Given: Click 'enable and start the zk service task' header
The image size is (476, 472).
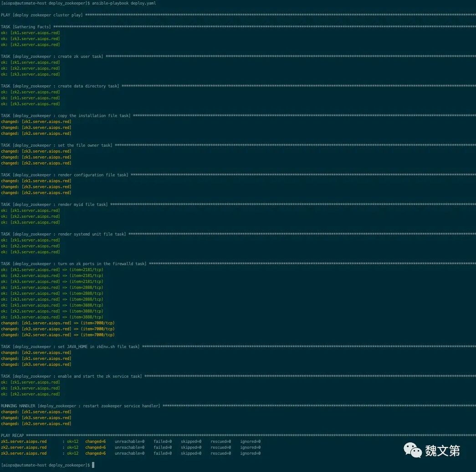Looking at the screenshot, I should tap(72, 376).
